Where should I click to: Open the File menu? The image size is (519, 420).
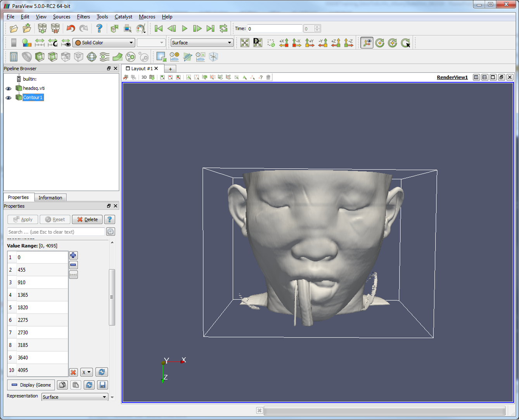coord(10,17)
